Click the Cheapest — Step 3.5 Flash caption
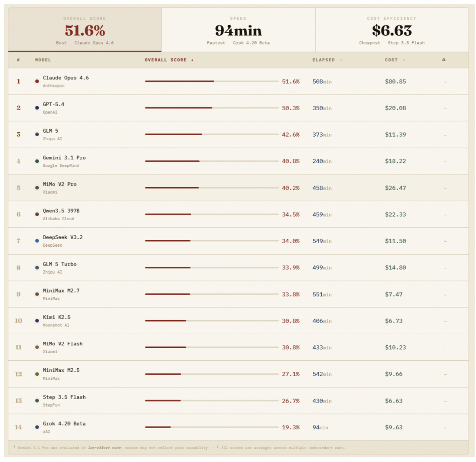 (392, 43)
